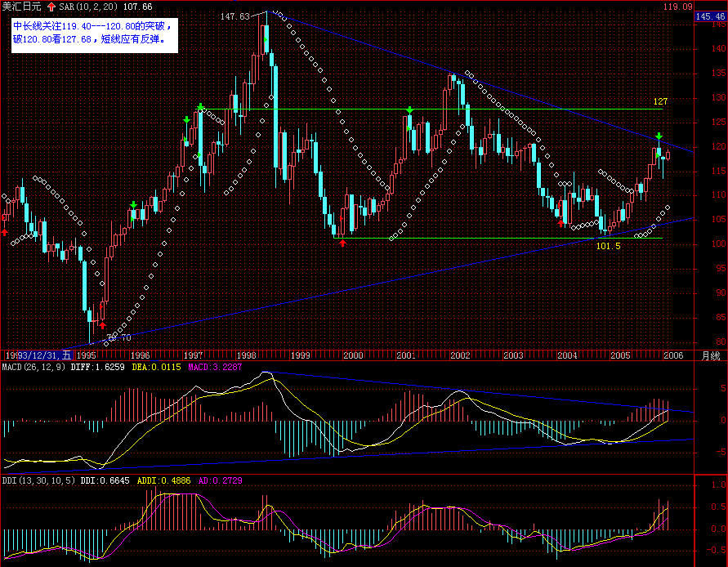Click the magenta MACD:3.2287 value
Viewport: 728px width, 567px height.
click(x=215, y=367)
